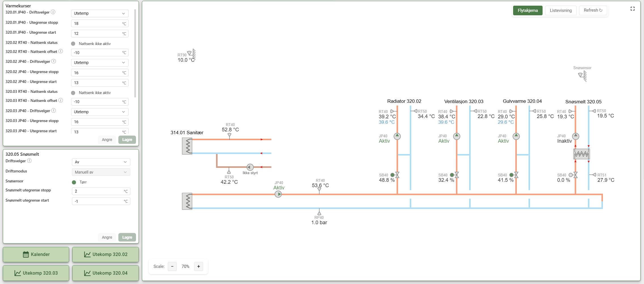This screenshot has width=644, height=284.
Task: Select the Flytskjema view tab
Action: [528, 10]
